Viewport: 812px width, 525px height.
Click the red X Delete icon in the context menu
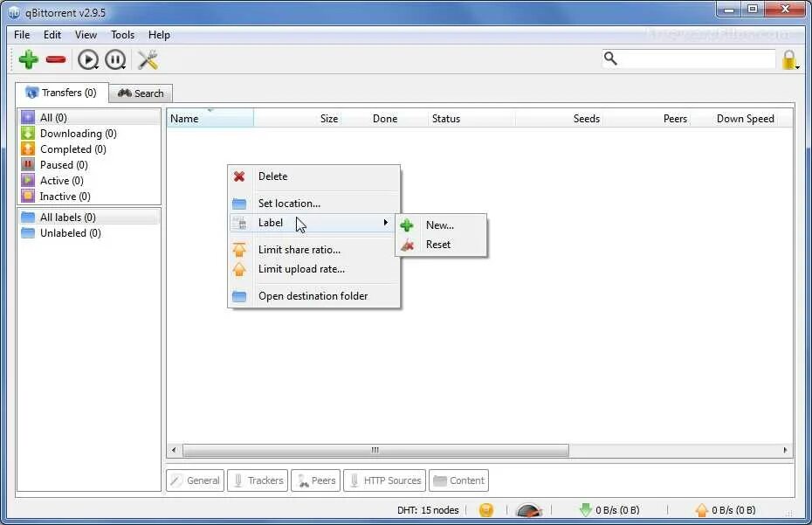tap(238, 176)
